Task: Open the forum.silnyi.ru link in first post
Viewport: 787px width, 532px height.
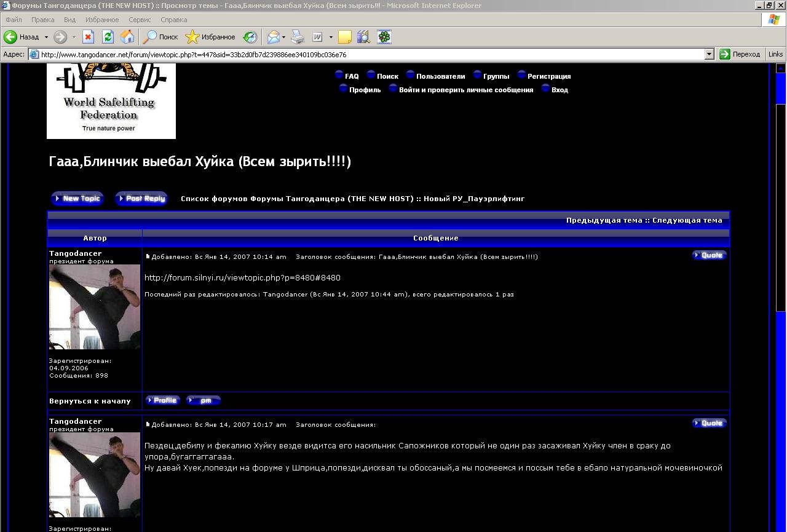Action: click(x=242, y=278)
